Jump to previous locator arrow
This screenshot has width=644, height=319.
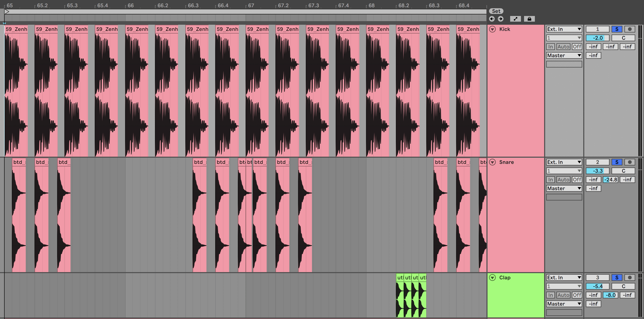[492, 19]
